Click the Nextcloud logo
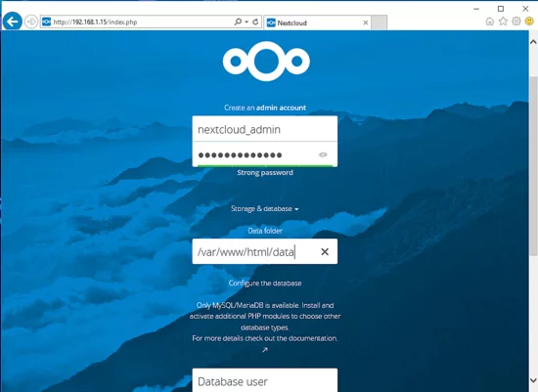The height and width of the screenshot is (392, 538). (x=266, y=61)
